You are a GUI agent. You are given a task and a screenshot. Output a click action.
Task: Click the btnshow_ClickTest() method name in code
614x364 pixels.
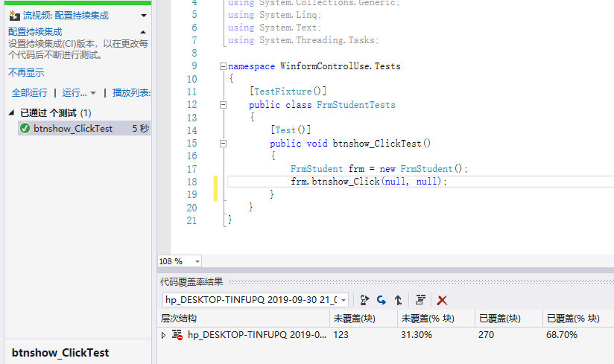[x=382, y=144]
